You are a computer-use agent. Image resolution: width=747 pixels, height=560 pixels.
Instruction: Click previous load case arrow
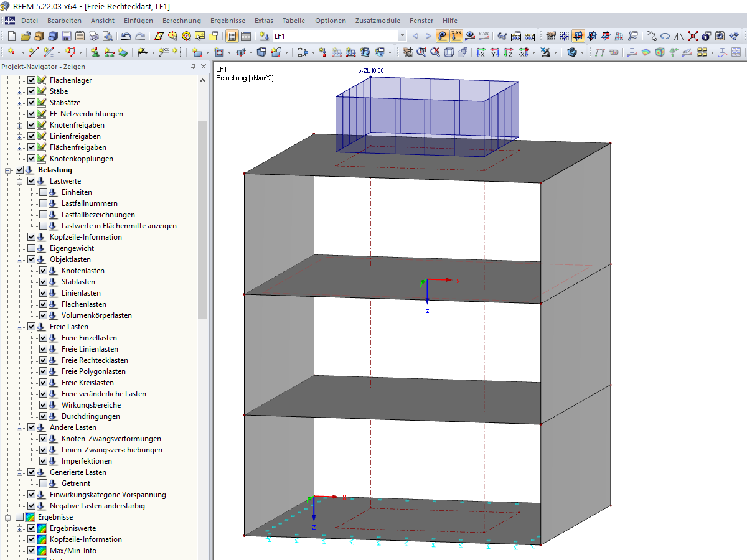click(415, 36)
